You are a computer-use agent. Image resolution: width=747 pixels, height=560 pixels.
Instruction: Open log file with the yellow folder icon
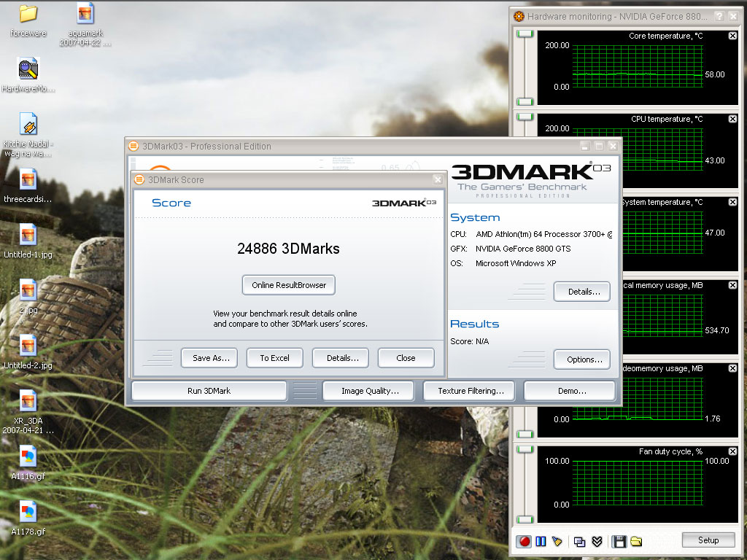[x=636, y=542]
